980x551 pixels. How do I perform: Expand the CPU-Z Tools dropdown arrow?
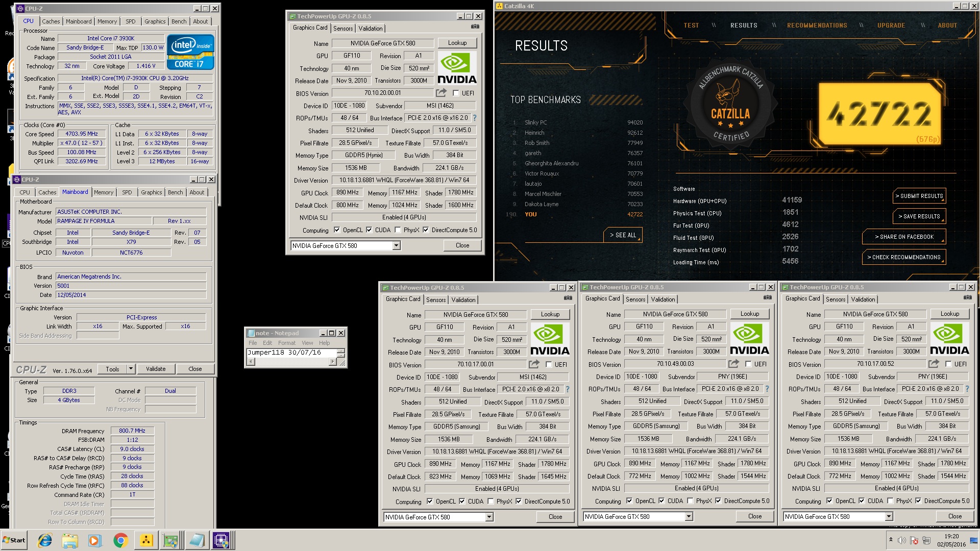pyautogui.click(x=131, y=369)
